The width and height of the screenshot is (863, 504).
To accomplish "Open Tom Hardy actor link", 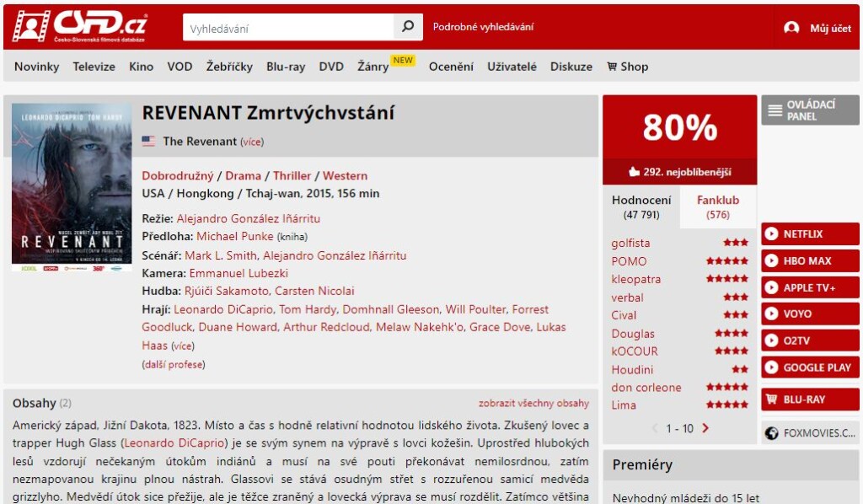I will click(308, 309).
